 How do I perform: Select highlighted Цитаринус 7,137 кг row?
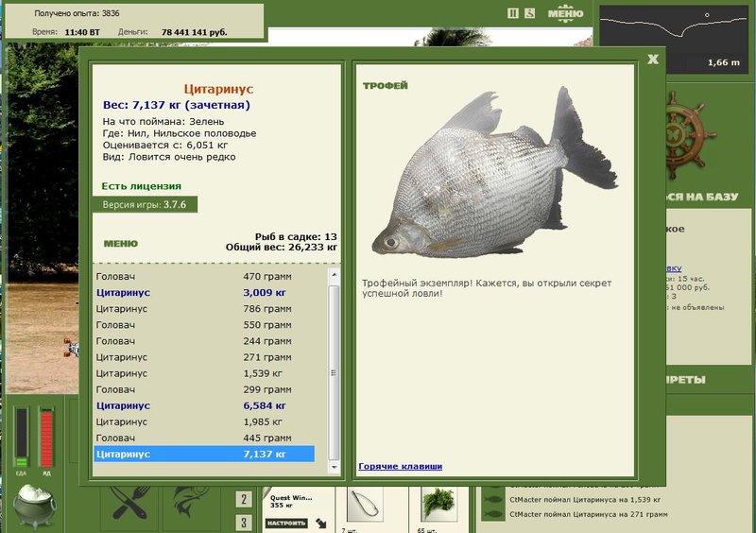[205, 454]
